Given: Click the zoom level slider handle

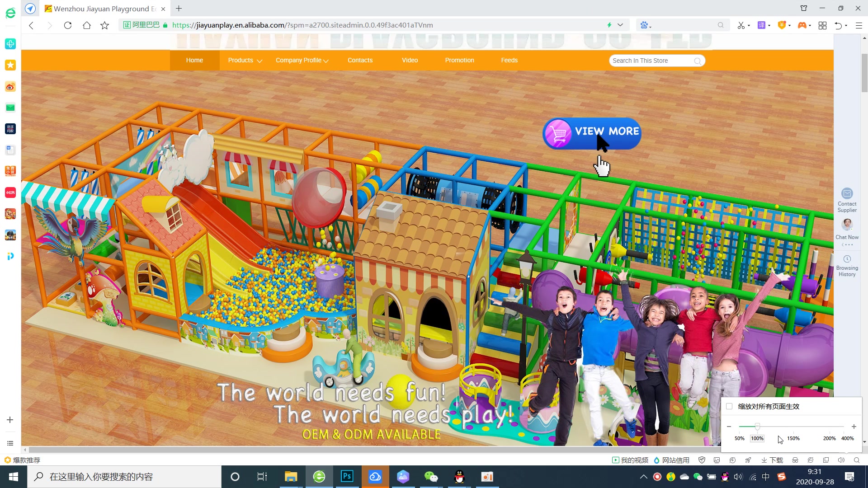Looking at the screenshot, I should click(757, 427).
